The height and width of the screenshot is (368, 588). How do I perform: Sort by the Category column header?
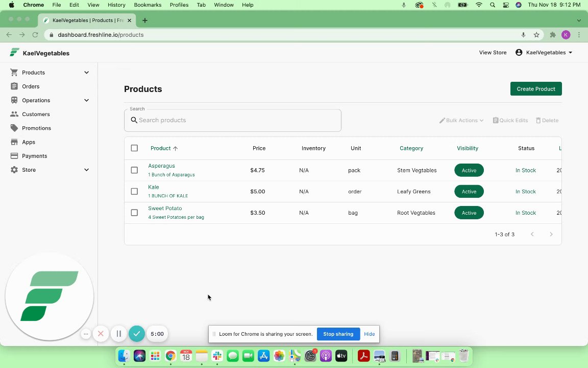tap(411, 148)
